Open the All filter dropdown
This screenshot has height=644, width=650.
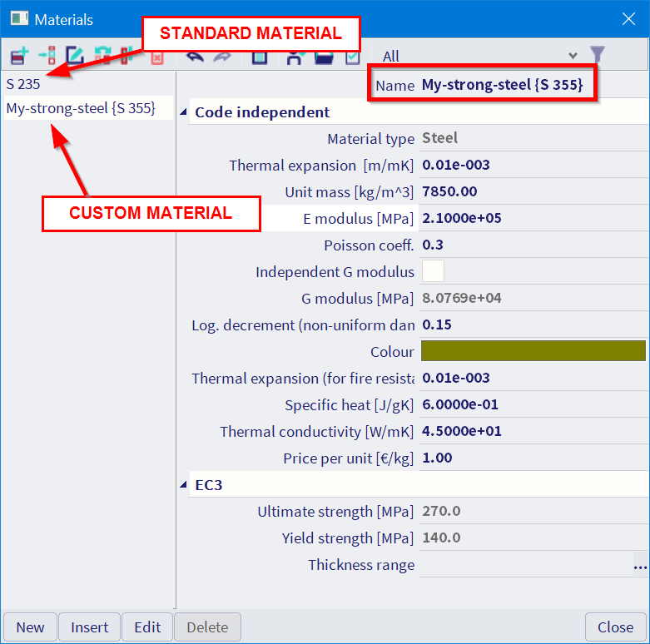click(x=479, y=56)
